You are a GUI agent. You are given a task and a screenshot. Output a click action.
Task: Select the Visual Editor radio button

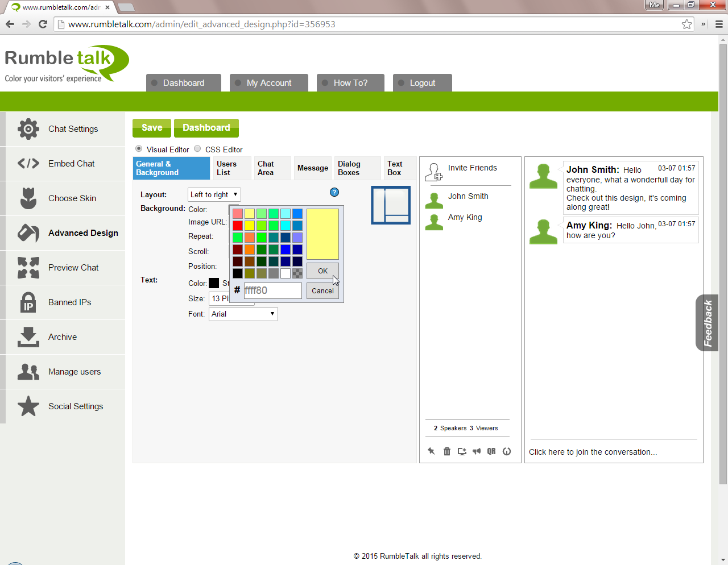click(x=139, y=148)
